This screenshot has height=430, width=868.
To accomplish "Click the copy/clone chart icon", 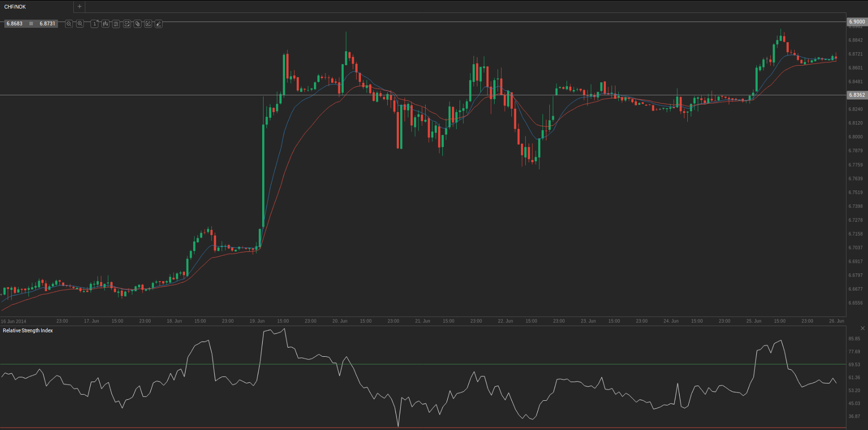I will tap(138, 23).
